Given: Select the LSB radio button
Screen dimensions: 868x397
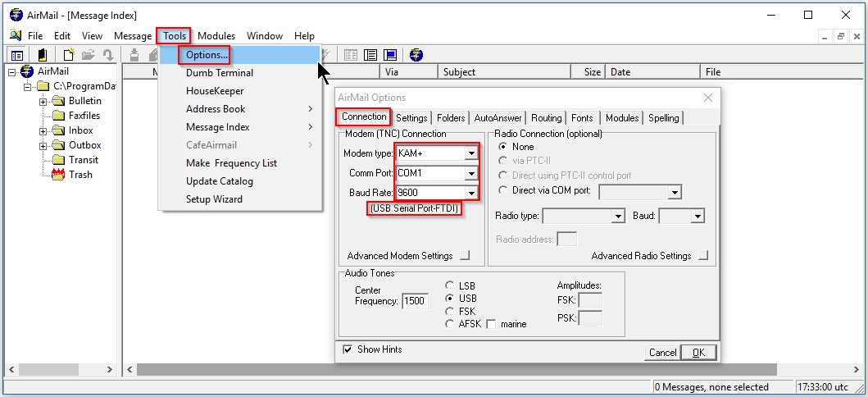Looking at the screenshot, I should pyautogui.click(x=449, y=285).
